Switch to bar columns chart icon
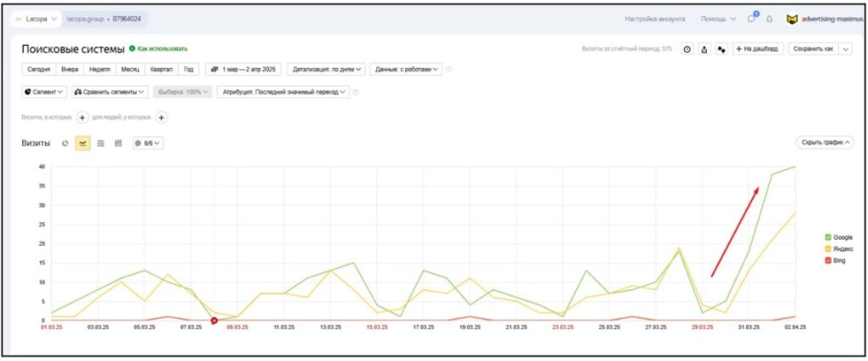This screenshot has height=361, width=868. pos(118,143)
